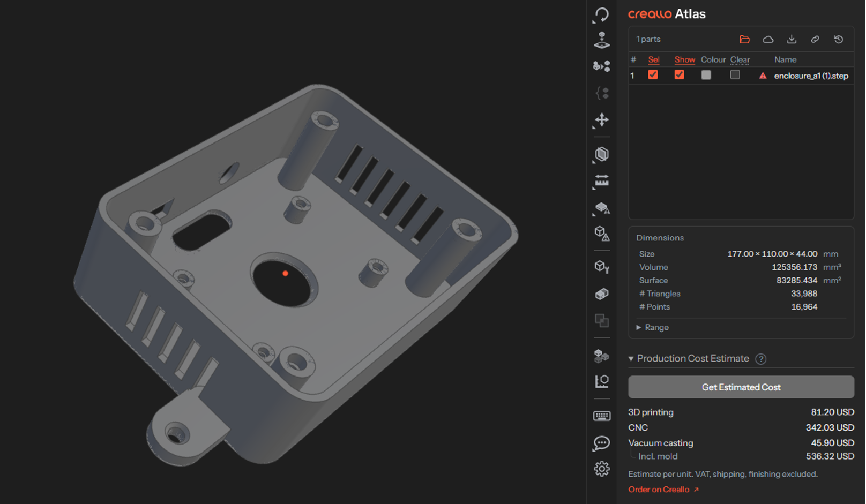Open the chat feedback bubble icon

click(x=602, y=443)
